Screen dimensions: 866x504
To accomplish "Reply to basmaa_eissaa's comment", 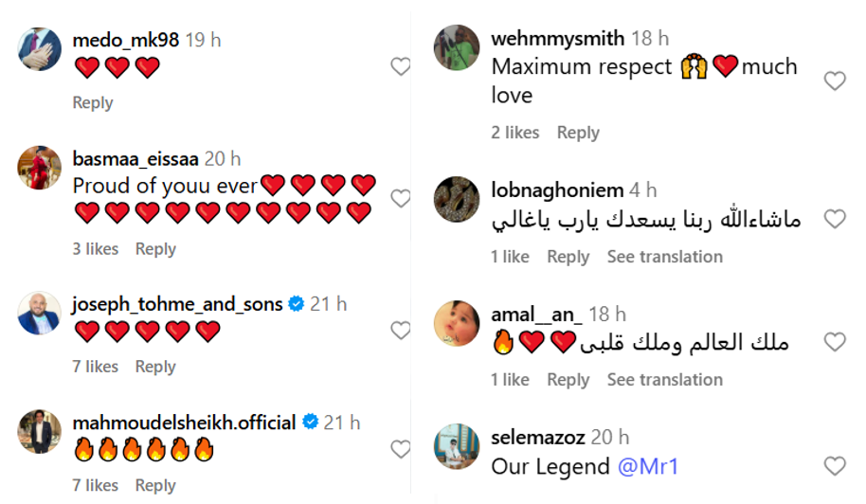I will tap(155, 248).
